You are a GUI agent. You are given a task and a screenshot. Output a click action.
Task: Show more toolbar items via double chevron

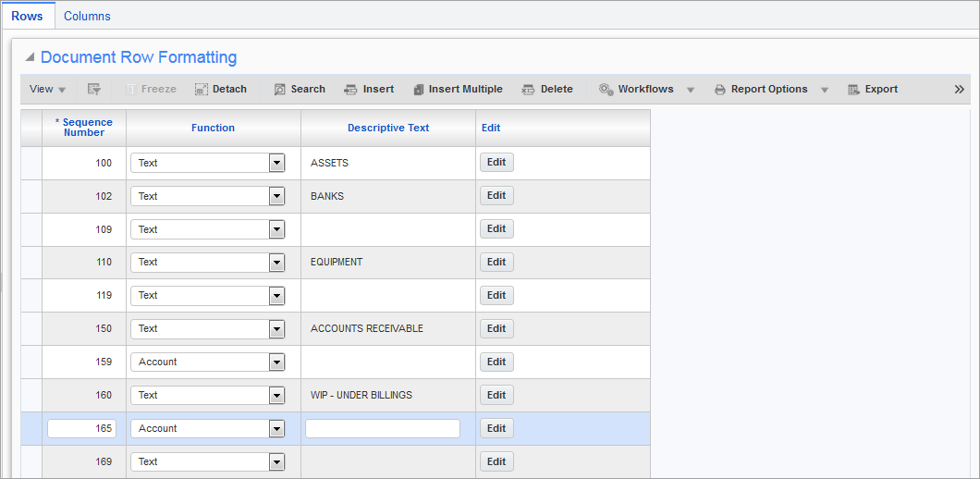point(960,90)
